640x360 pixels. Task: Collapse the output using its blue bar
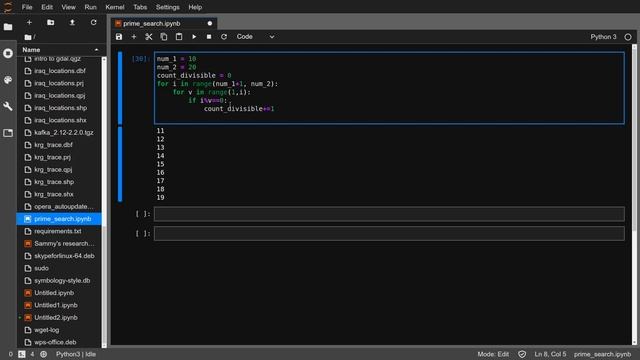[120, 164]
